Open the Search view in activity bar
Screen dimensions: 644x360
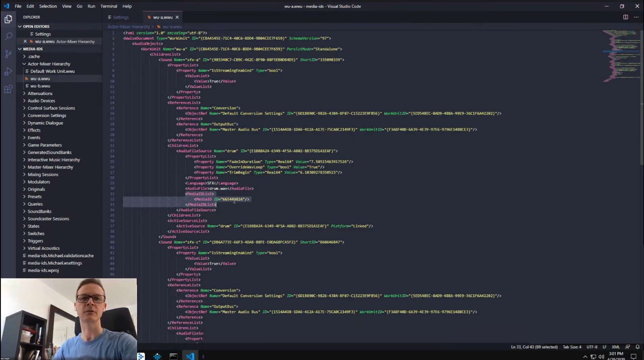8,37
